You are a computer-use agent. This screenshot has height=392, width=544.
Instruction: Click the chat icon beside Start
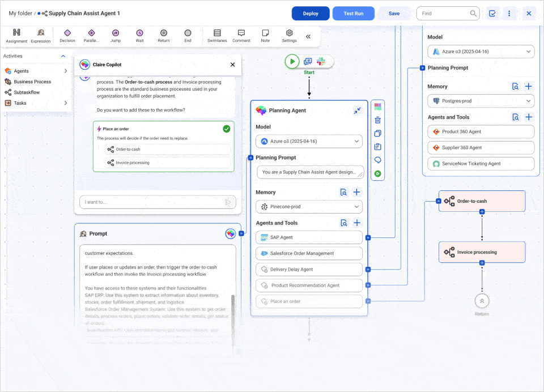(308, 61)
